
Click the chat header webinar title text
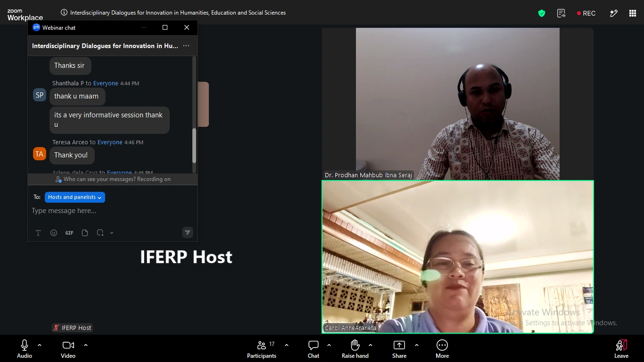click(x=105, y=46)
